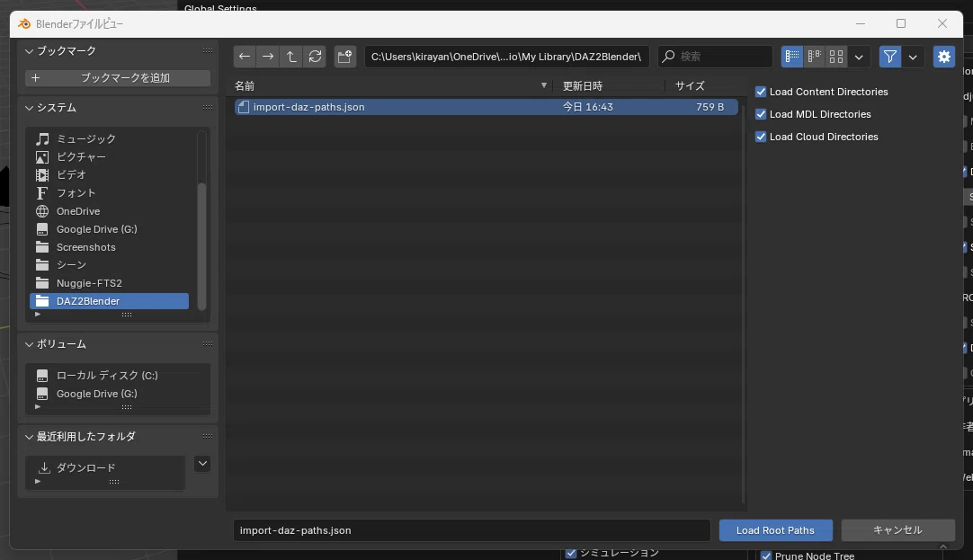
Task: Open システム panel grip menu
Action: [207, 108]
